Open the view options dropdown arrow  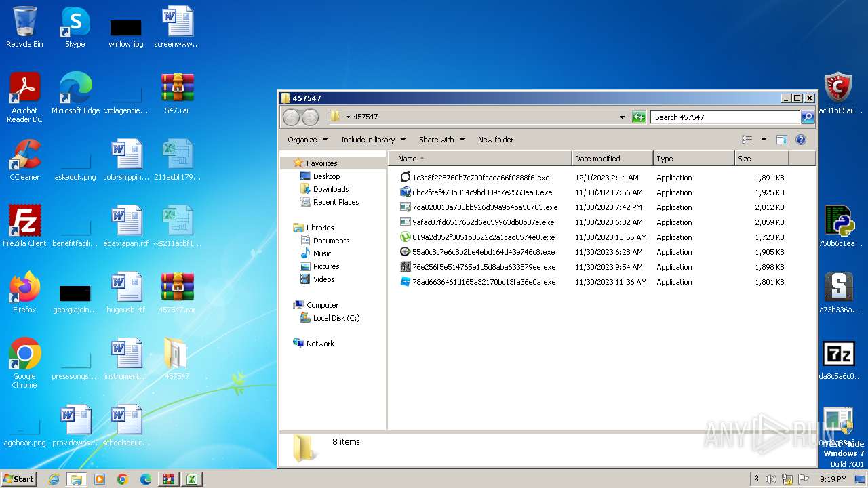(764, 140)
